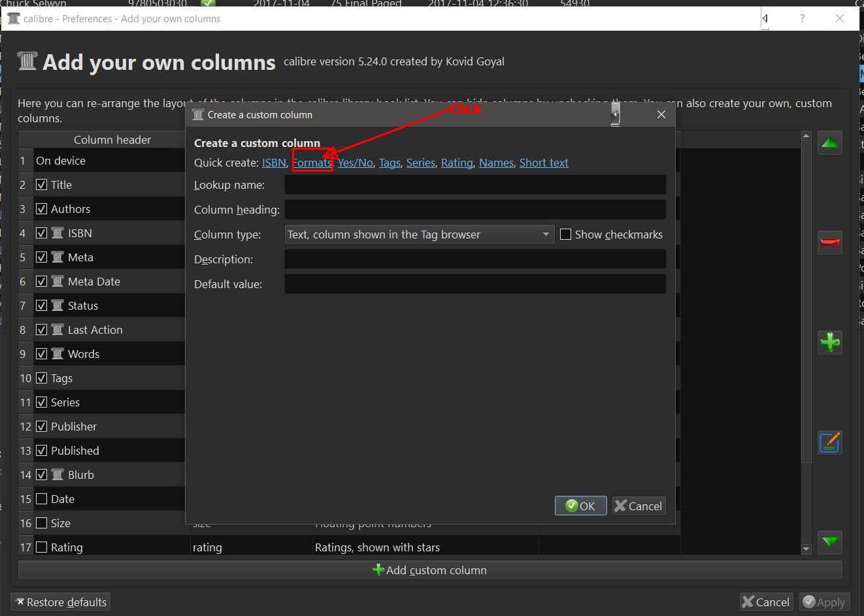Enable the Size column checkbox

[x=41, y=523]
